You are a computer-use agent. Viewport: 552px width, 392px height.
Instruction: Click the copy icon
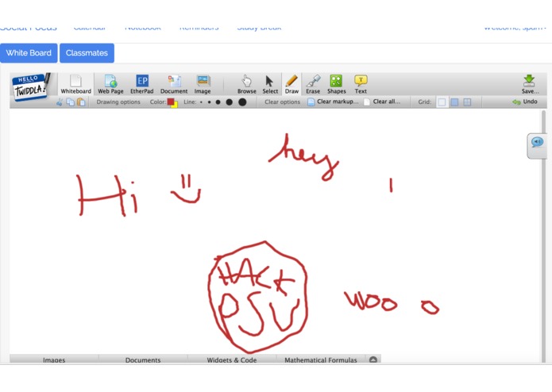point(71,102)
